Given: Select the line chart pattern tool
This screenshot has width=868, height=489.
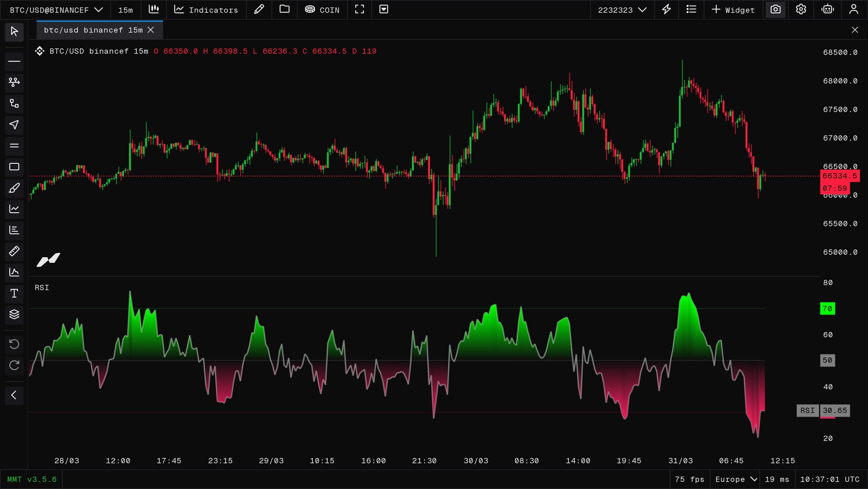Looking at the screenshot, I should pos(14,209).
